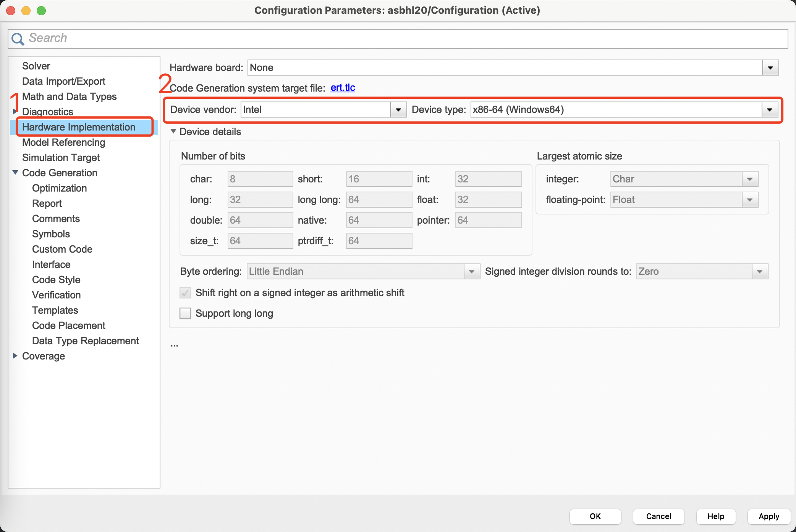Expand the Diagnostics tree node

(x=15, y=111)
